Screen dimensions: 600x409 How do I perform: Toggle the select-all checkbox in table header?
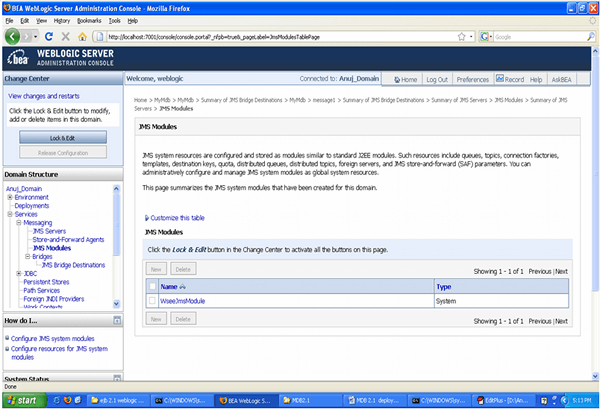click(153, 285)
